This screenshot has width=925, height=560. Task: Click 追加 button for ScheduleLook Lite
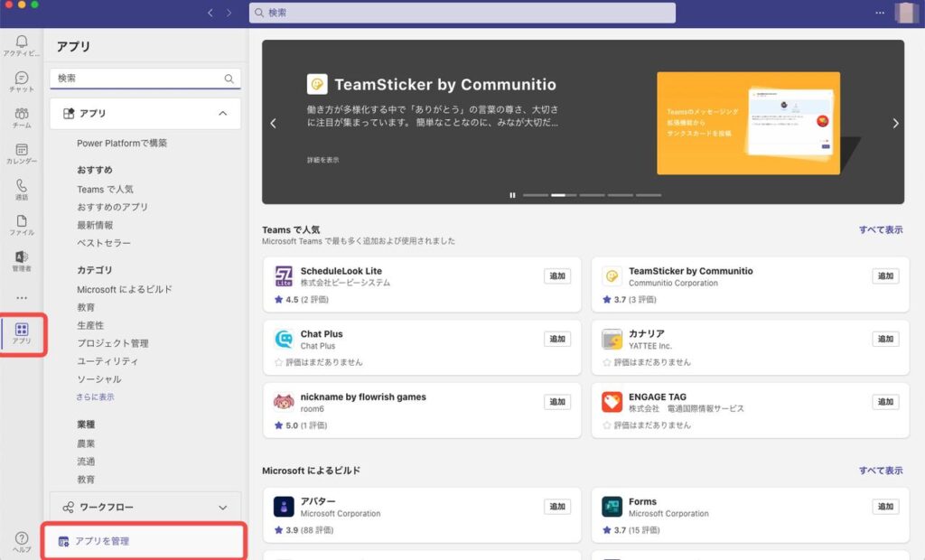557,276
